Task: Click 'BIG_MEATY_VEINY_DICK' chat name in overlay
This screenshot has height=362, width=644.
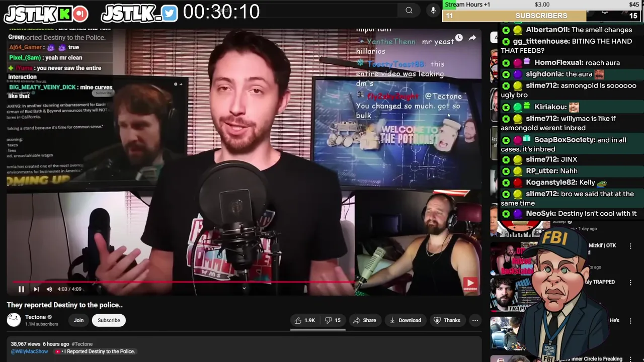Action: pyautogui.click(x=42, y=87)
